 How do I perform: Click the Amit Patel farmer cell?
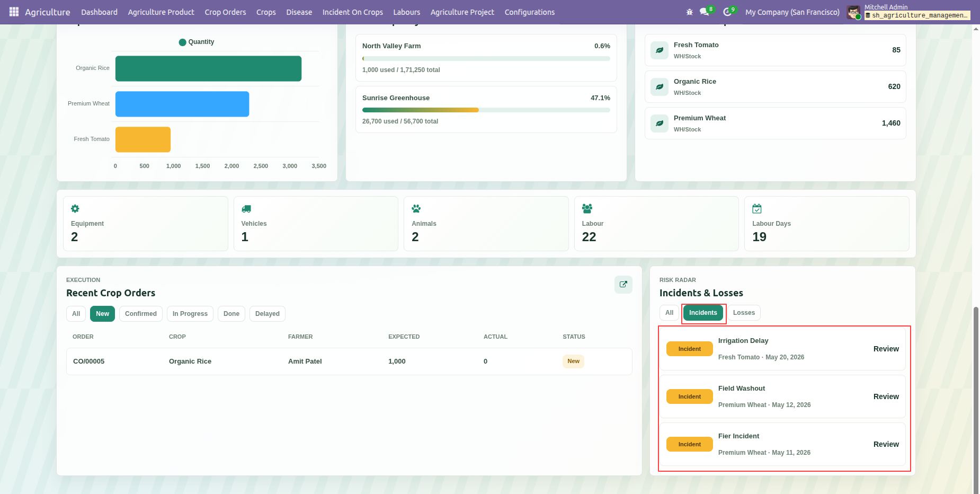tap(305, 361)
